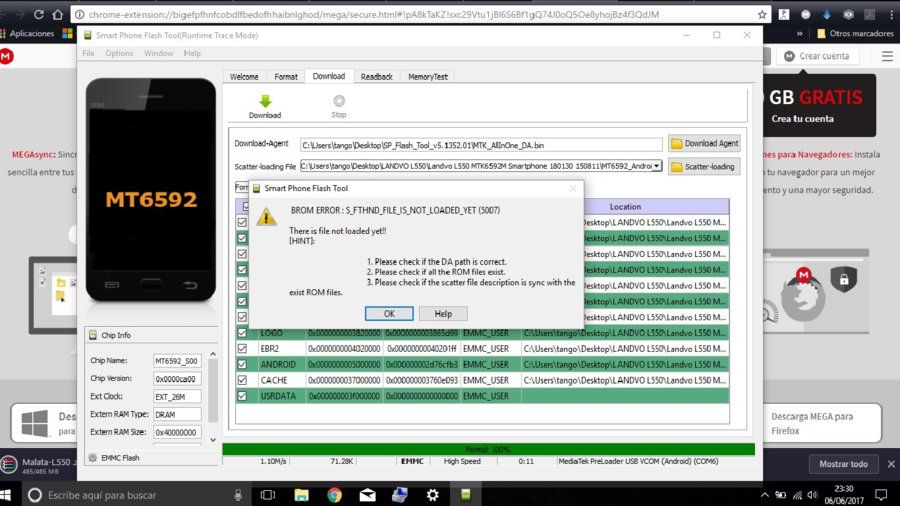Open the Action Center notification icon
Image resolution: width=900 pixels, height=506 pixels.
pos(881,495)
